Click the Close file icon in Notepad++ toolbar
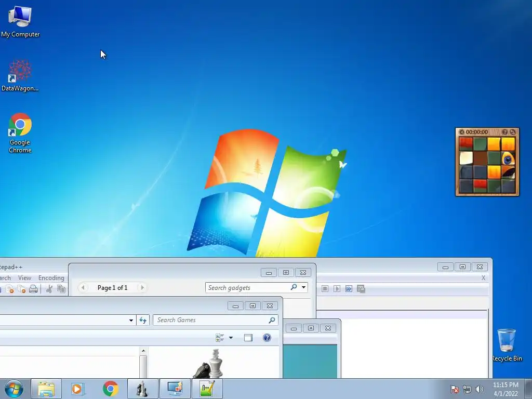 point(10,289)
